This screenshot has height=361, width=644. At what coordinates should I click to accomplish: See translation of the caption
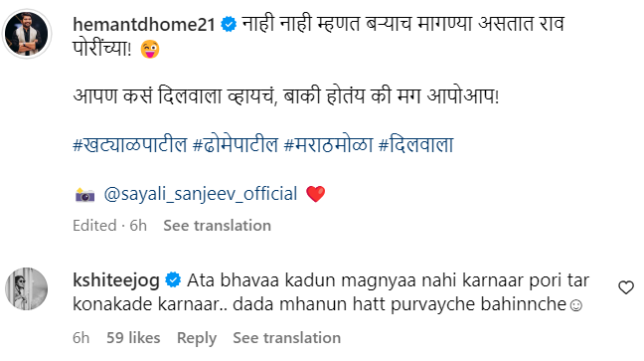218,226
